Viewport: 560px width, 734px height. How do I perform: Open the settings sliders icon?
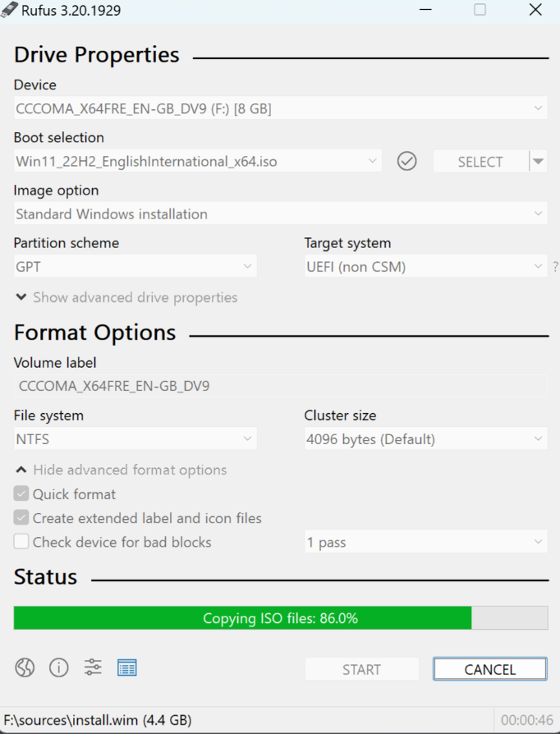pyautogui.click(x=93, y=667)
